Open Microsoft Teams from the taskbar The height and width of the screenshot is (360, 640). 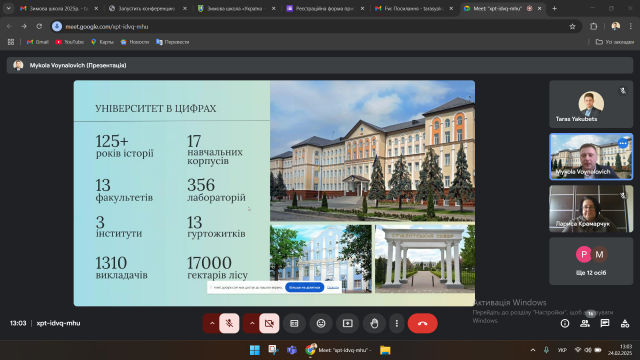click(x=292, y=350)
